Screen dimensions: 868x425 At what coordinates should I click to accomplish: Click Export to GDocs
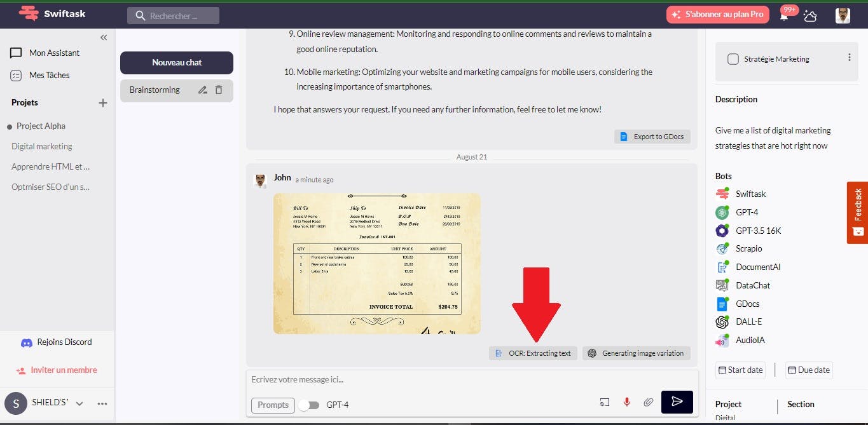(x=652, y=137)
